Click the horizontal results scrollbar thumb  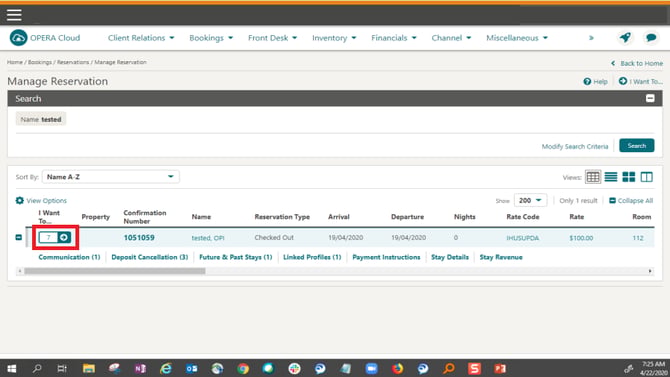click(115, 271)
